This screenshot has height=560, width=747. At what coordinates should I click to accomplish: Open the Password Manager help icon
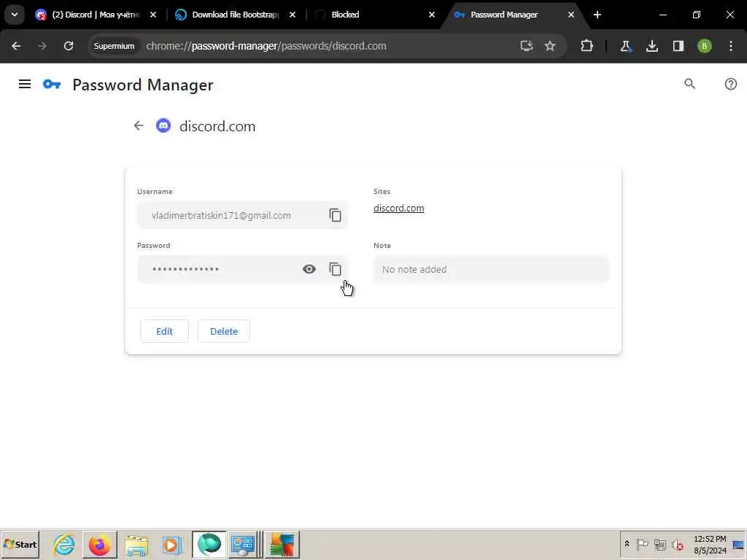coord(730,85)
